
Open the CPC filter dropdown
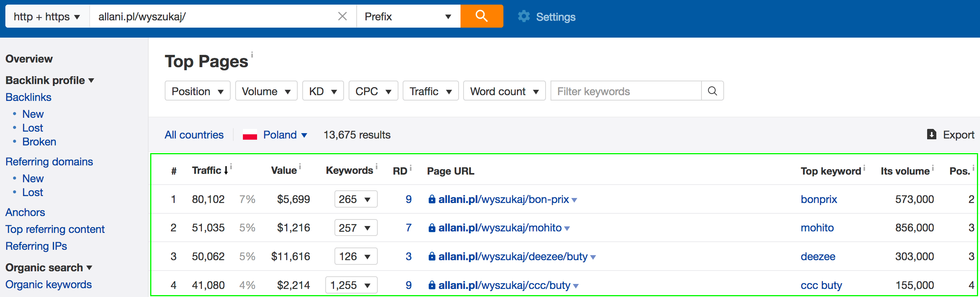(x=374, y=91)
